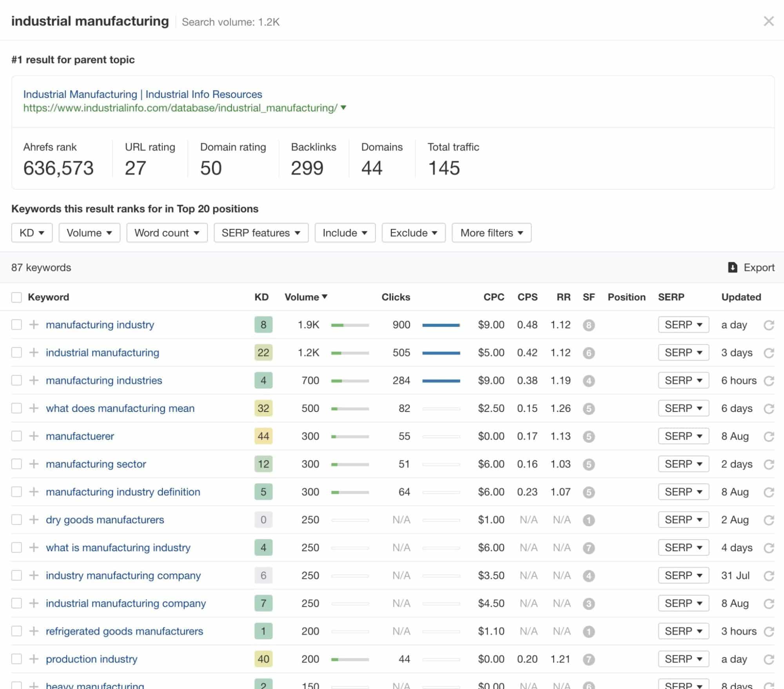Open the 'production industry' keyword link

pos(91,659)
